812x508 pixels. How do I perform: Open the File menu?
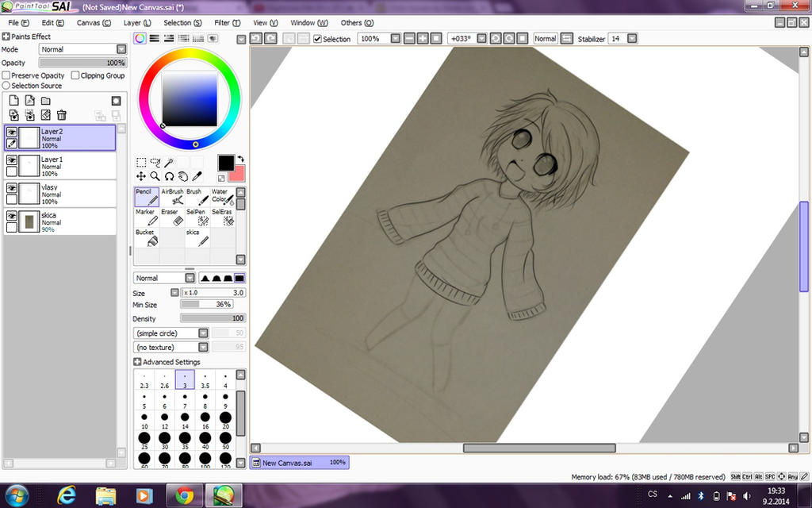coord(19,23)
